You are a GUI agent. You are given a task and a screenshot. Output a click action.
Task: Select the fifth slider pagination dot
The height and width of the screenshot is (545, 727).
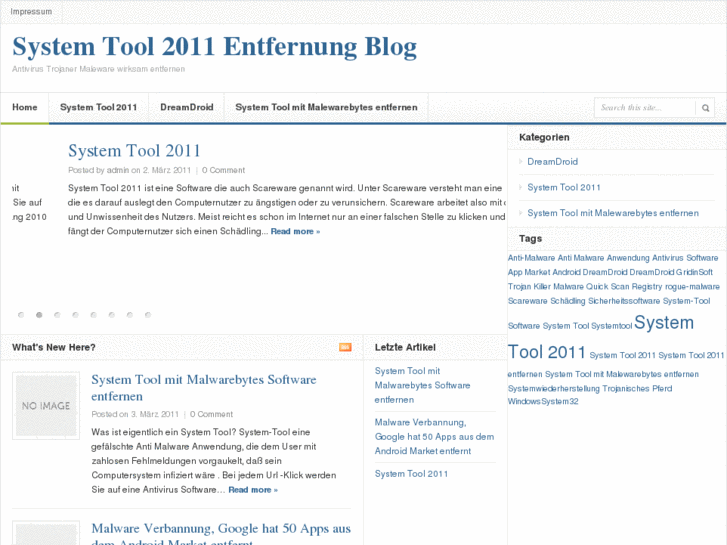93,315
